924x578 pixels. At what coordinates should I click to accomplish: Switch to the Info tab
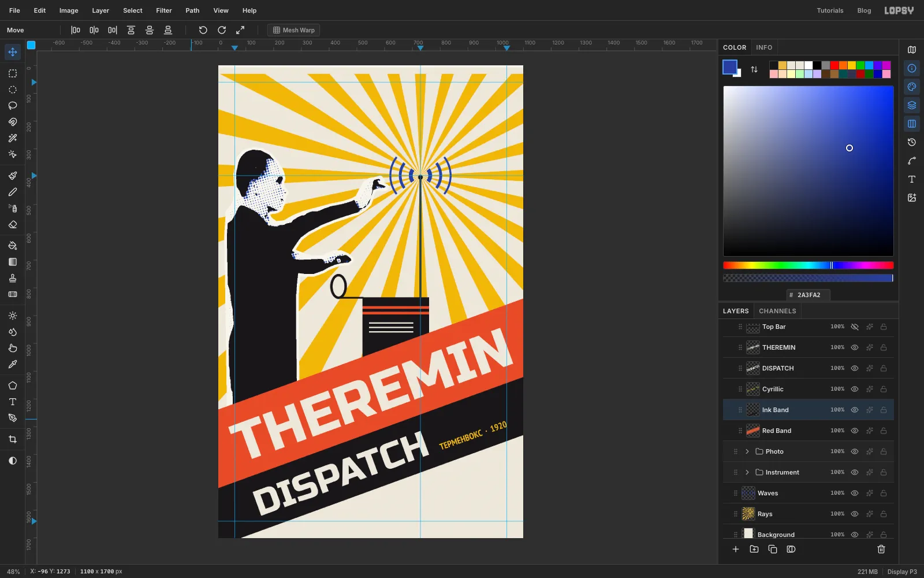(764, 47)
